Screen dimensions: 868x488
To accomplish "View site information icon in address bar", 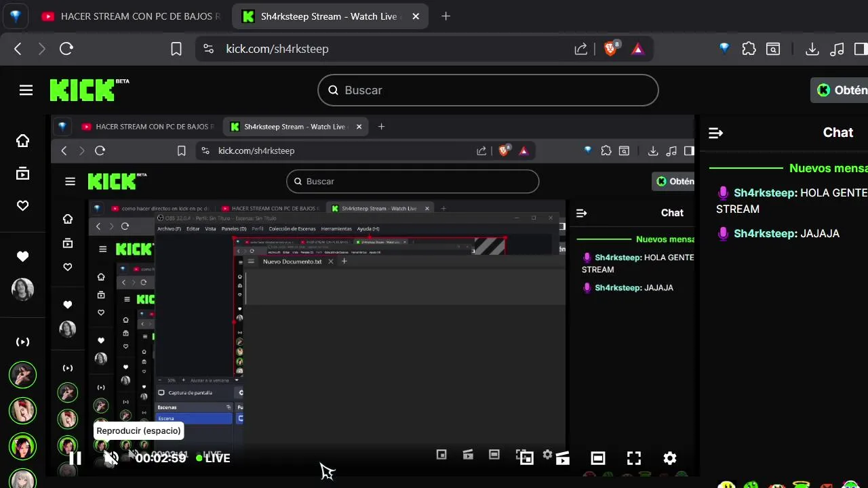I will [208, 49].
